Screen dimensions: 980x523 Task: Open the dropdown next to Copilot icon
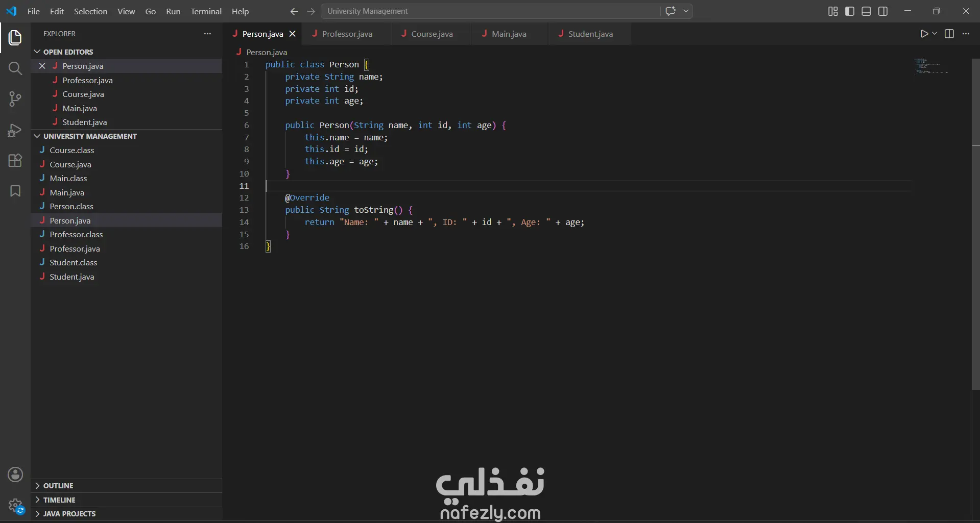686,11
